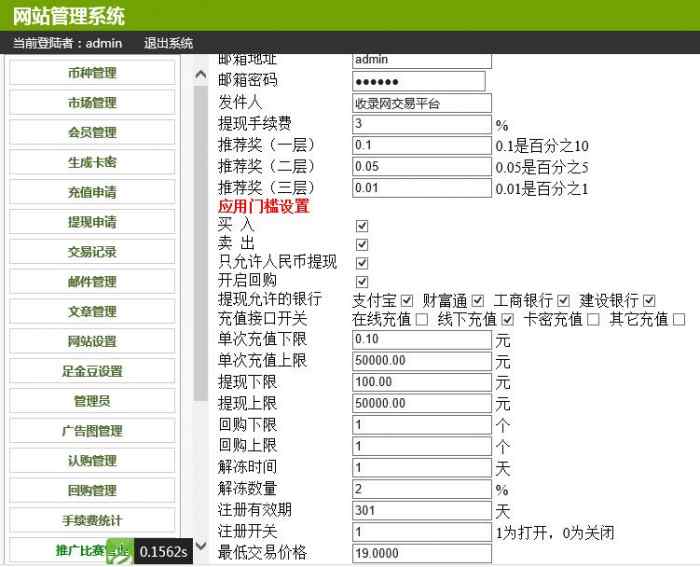700x567 pixels.
Task: Open 手续费统计 page
Action: [x=92, y=520]
